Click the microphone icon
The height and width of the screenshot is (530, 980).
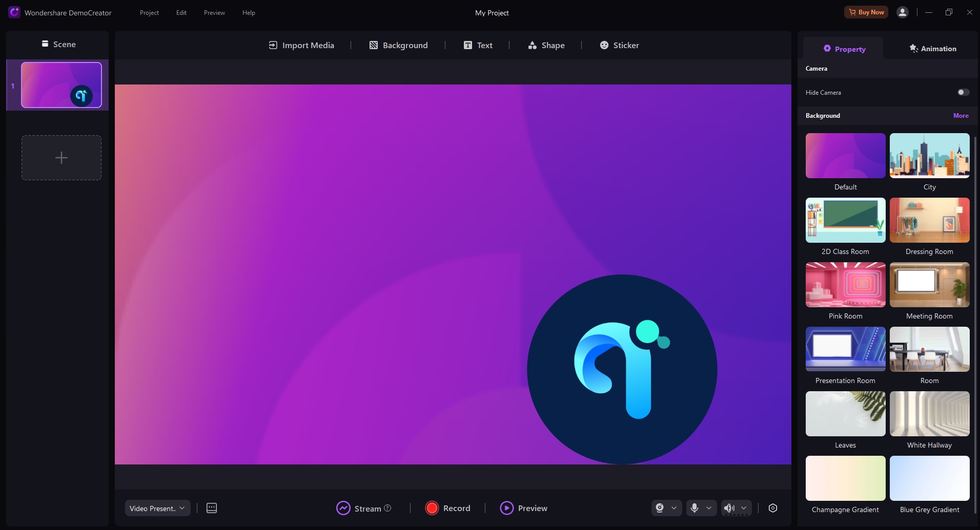pos(695,508)
